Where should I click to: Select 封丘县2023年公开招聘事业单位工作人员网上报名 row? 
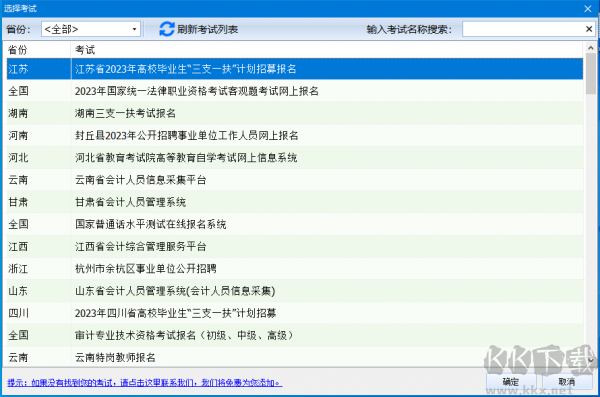(x=295, y=136)
